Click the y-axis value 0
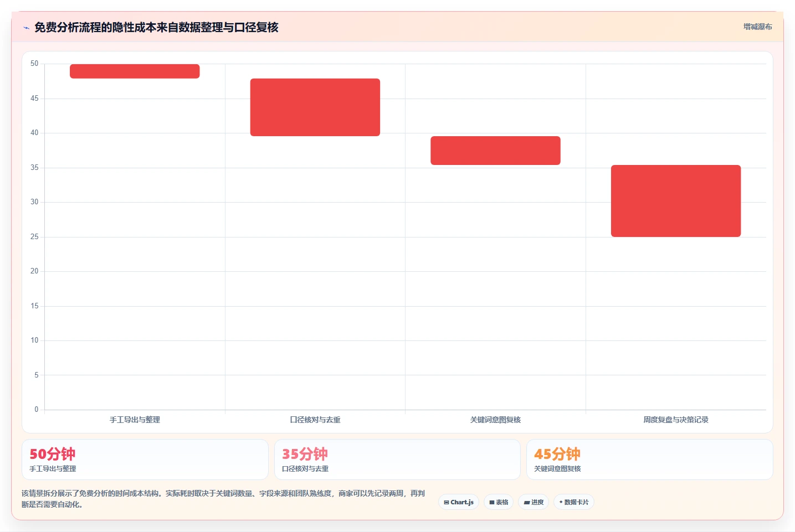The height and width of the screenshot is (532, 795). point(37,410)
